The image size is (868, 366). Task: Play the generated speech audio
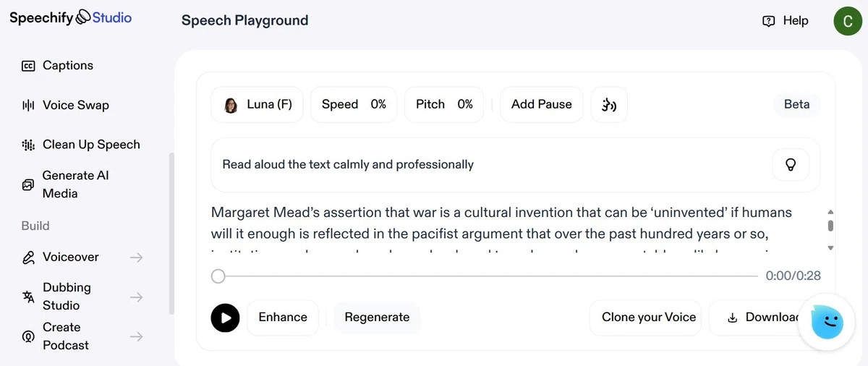coord(225,318)
